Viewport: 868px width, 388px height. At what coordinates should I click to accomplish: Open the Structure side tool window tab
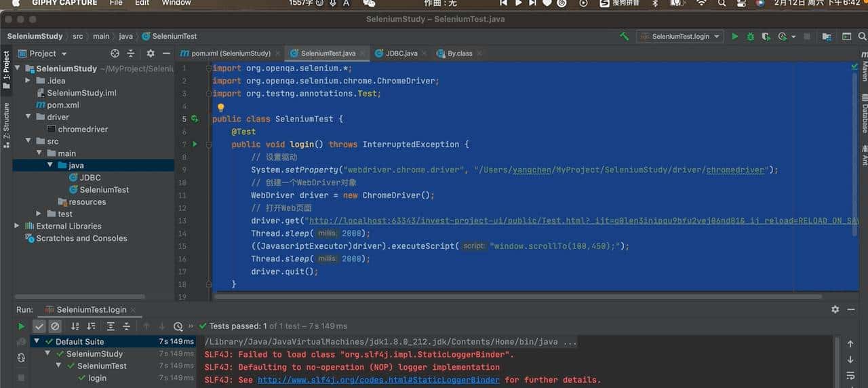(6, 124)
